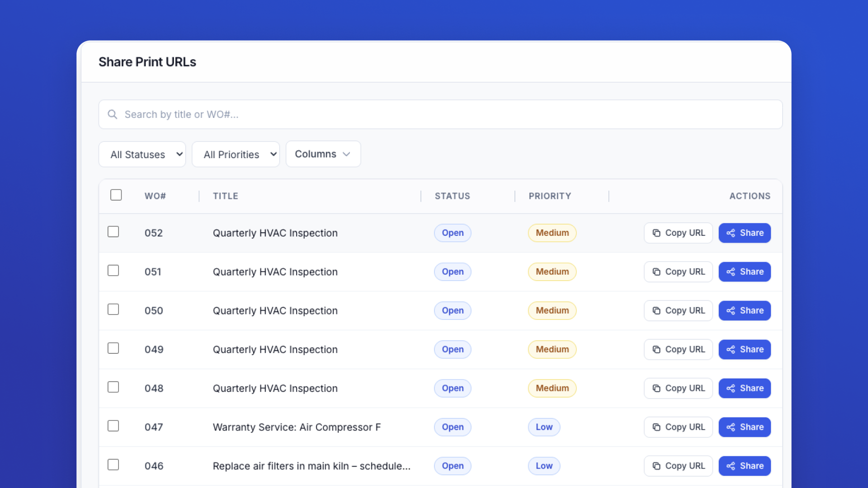
Task: Select row 048 checkbox
Action: point(113,387)
